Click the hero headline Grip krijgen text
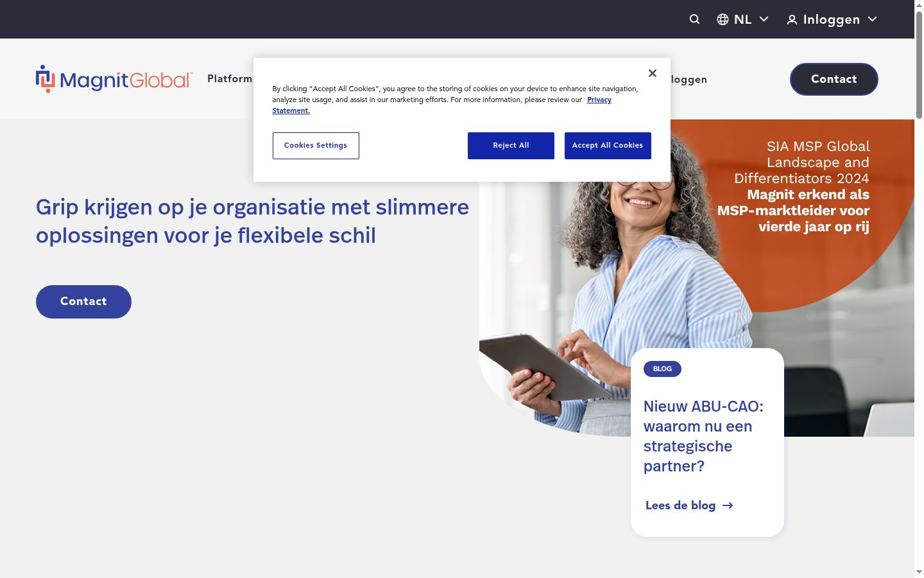This screenshot has width=924, height=578. point(252,221)
